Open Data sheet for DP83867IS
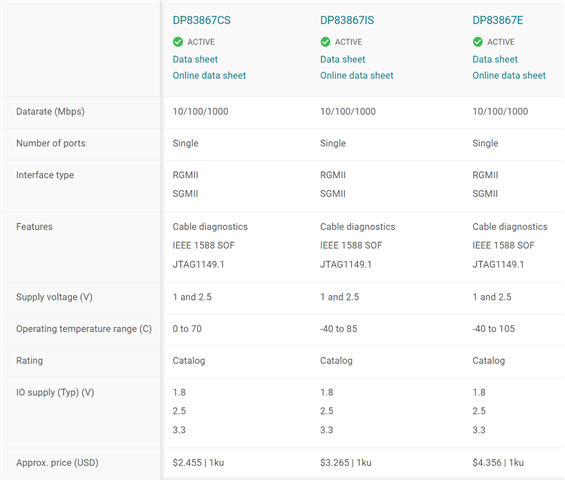This screenshot has height=480, width=565. click(343, 59)
